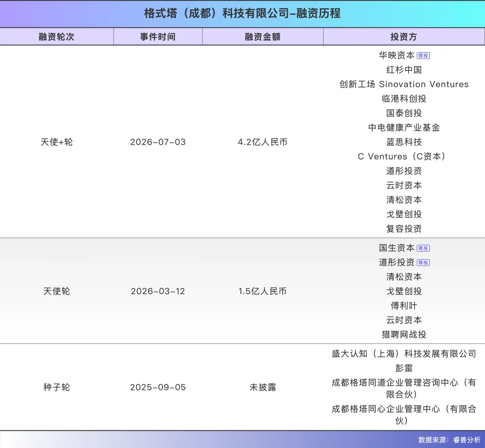Open investor 红杉中国
485x448 pixels.
(x=404, y=70)
